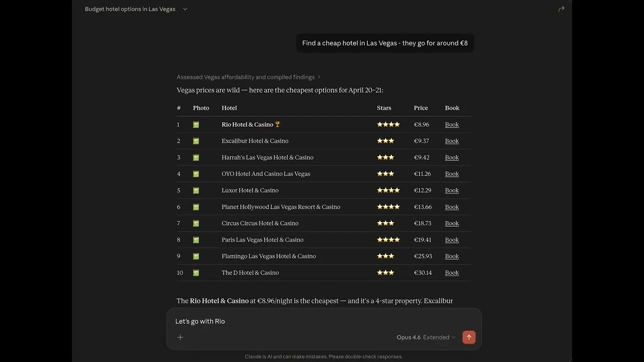Send the message with the orange arrow button
The height and width of the screenshot is (362, 644).
click(x=469, y=337)
